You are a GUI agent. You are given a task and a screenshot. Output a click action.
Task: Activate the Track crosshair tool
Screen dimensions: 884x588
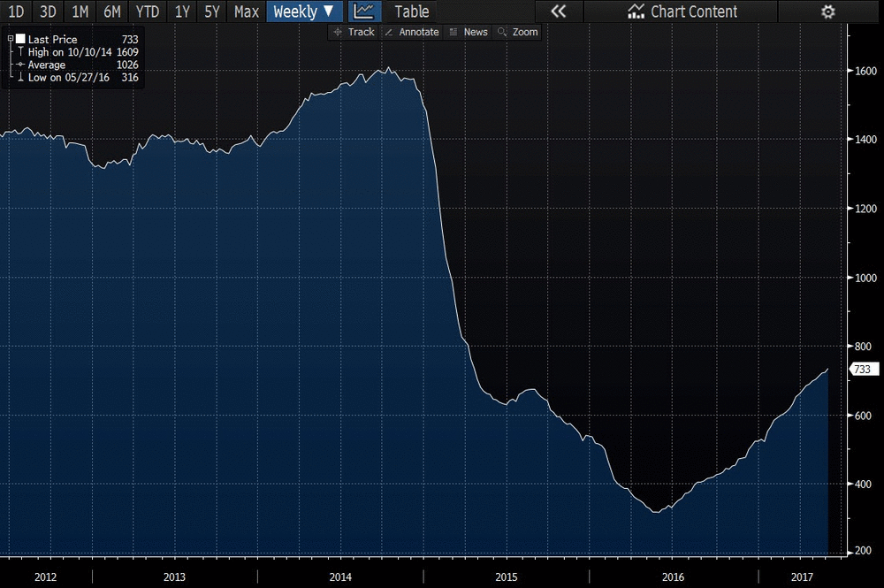click(354, 32)
